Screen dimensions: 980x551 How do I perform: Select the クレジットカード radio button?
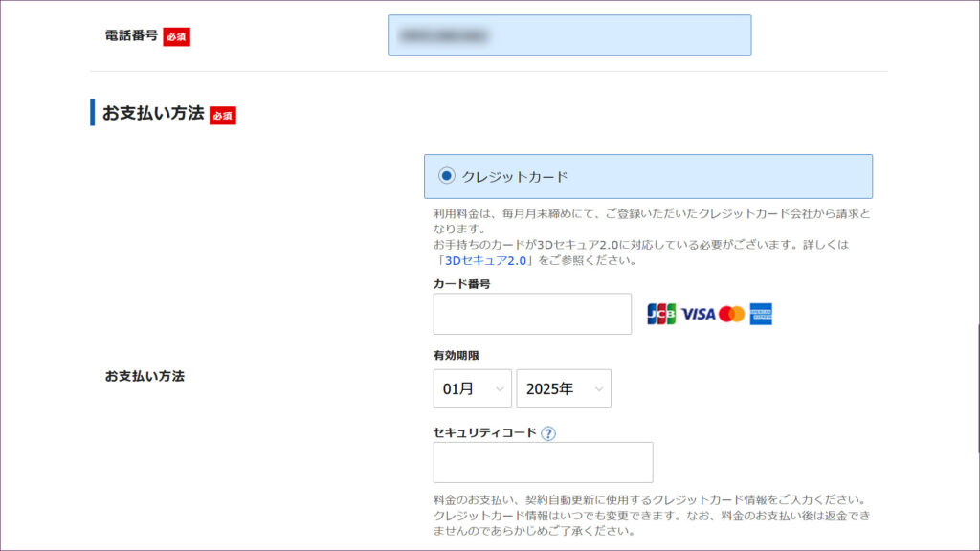coord(446,176)
